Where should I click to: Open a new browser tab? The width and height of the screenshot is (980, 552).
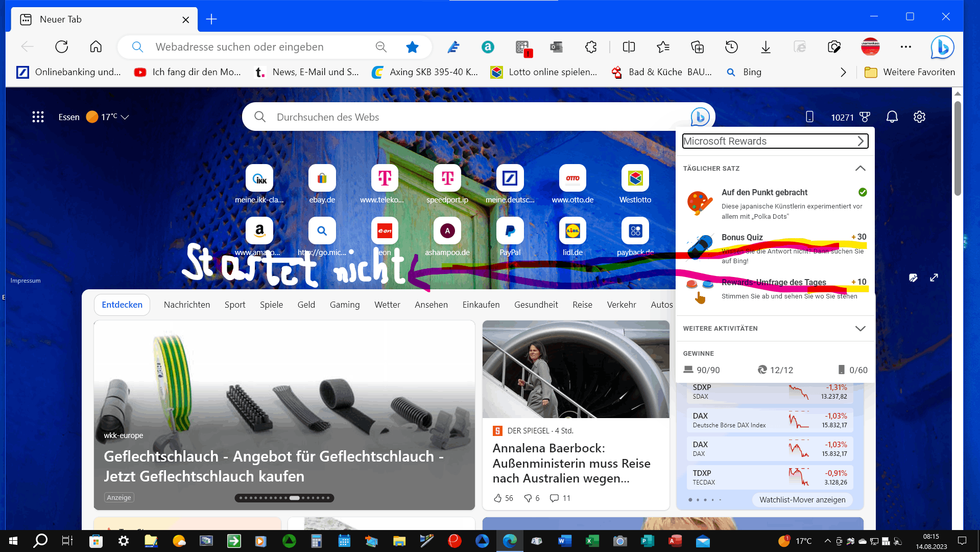click(x=211, y=19)
